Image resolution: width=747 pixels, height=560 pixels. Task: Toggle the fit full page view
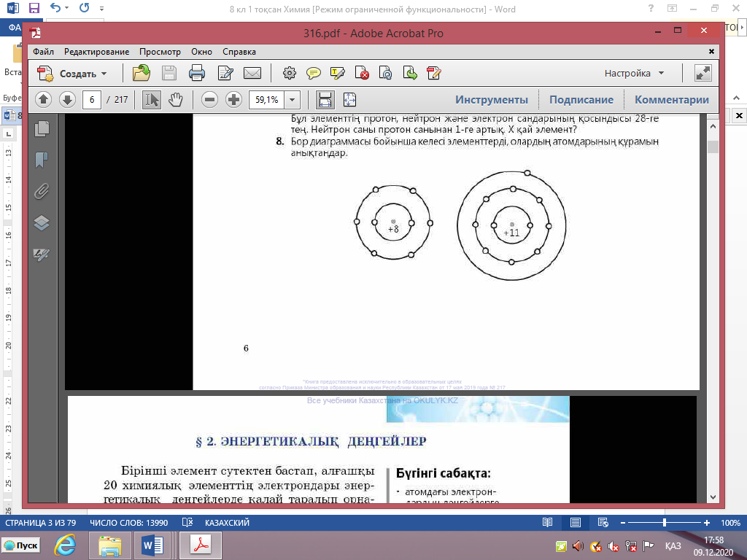pyautogui.click(x=349, y=100)
